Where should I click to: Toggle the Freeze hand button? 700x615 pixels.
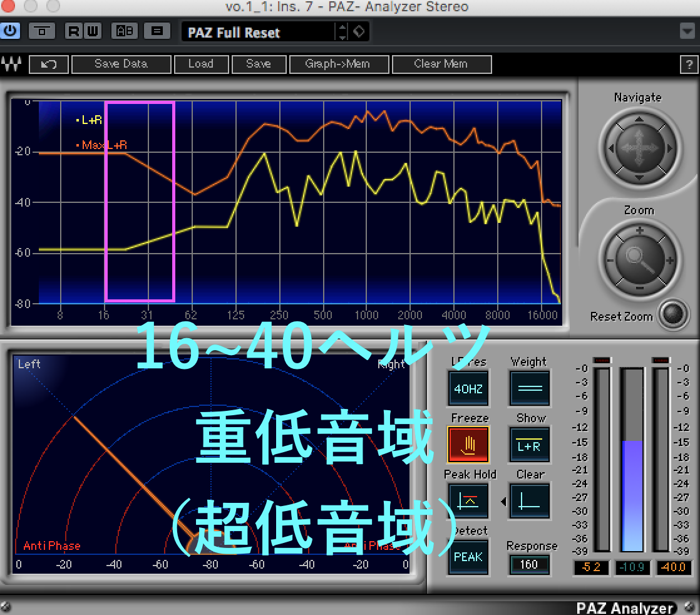point(468,445)
